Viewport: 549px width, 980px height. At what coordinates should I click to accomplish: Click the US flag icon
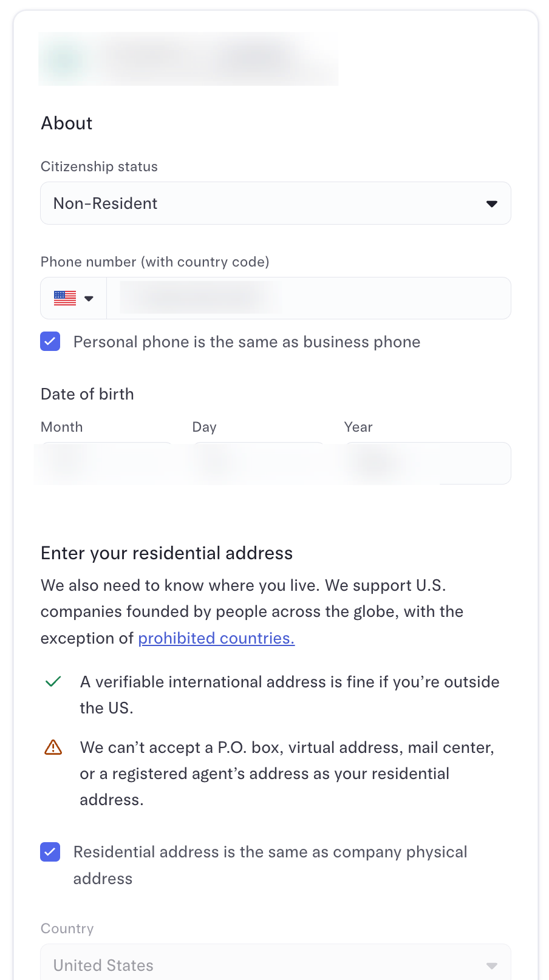point(65,298)
